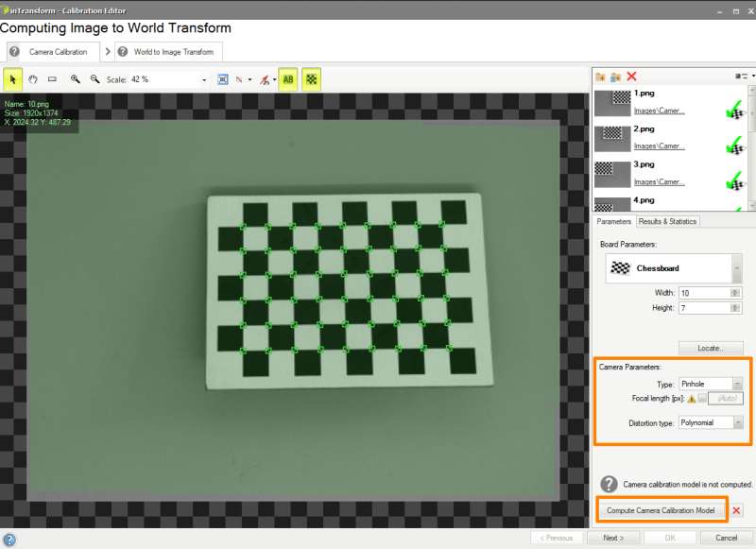
Task: Toggle the focal length manual checkbox
Action: [x=702, y=398]
